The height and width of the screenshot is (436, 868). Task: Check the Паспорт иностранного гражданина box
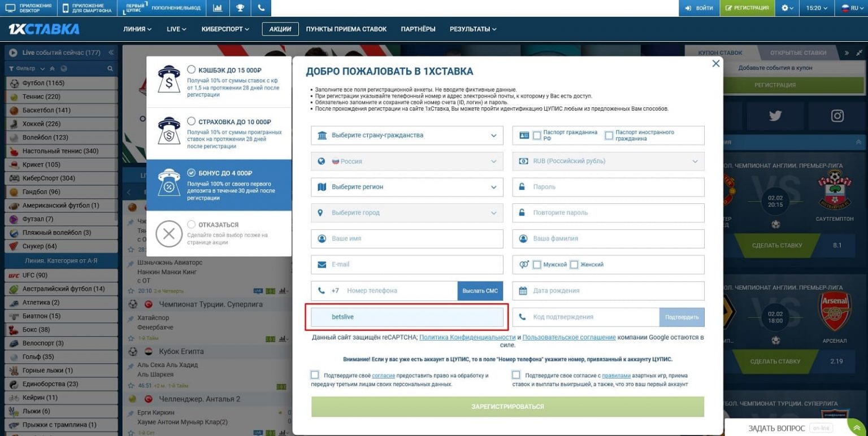[x=609, y=135]
